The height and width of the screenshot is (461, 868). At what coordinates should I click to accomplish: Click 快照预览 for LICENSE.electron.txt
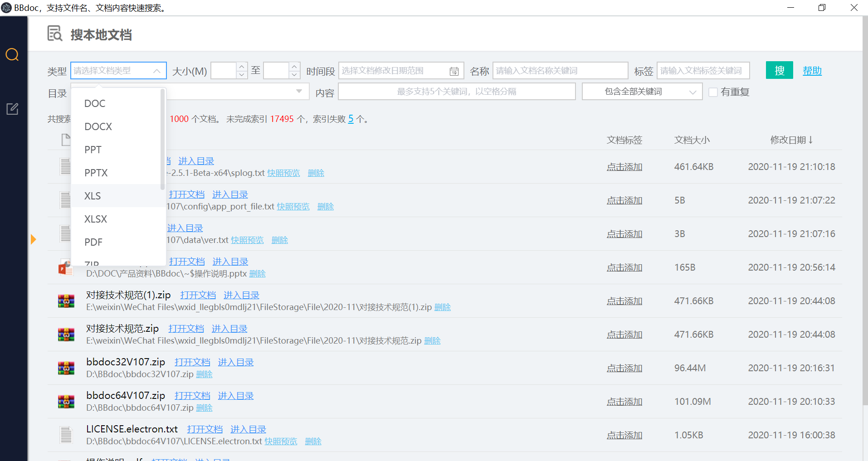pyautogui.click(x=281, y=442)
